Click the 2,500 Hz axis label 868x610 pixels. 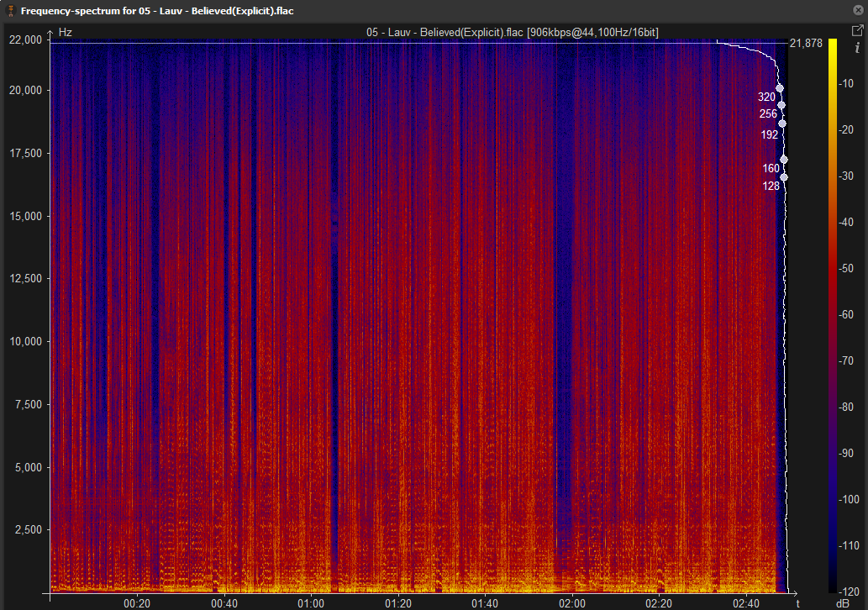[29, 529]
